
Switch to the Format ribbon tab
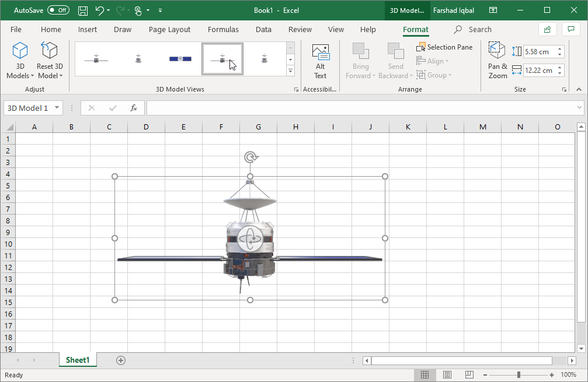(416, 29)
